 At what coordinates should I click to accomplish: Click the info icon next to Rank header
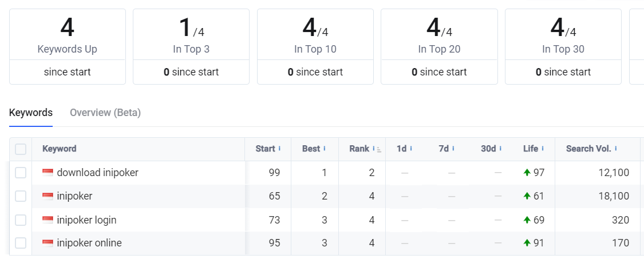pos(374,149)
